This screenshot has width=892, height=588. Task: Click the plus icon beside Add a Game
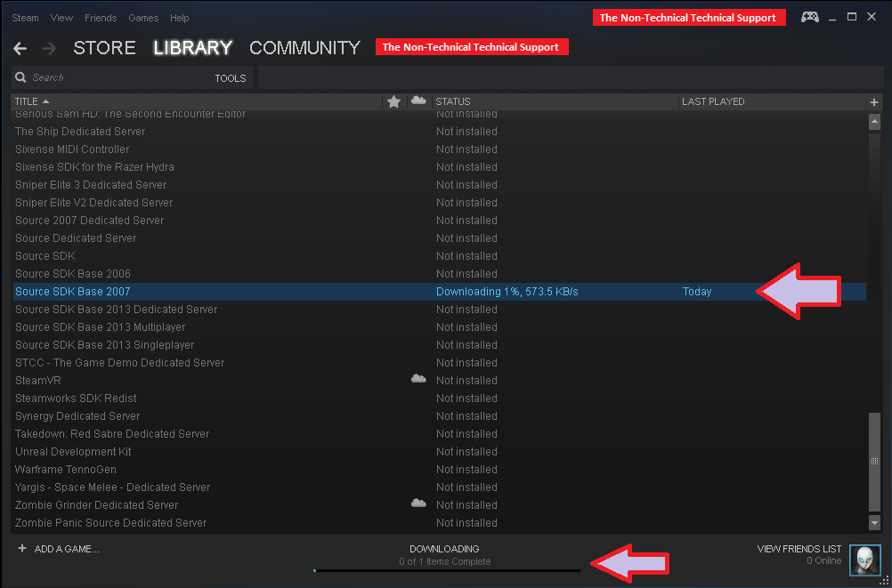[x=22, y=548]
